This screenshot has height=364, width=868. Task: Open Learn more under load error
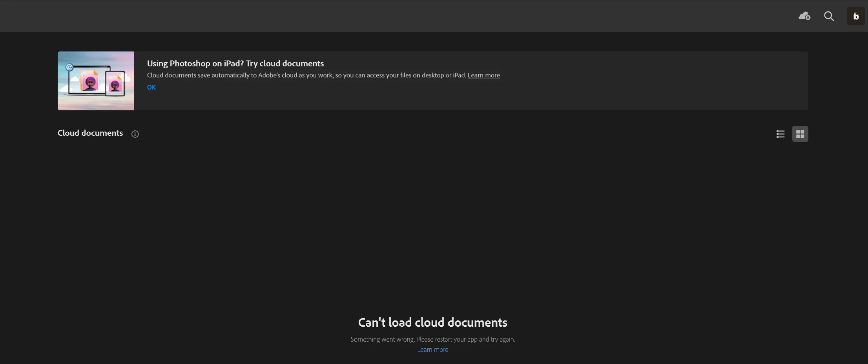432,349
